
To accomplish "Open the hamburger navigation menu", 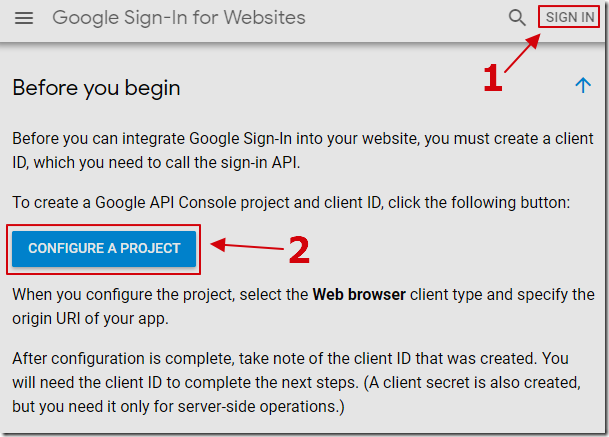I will click(24, 18).
